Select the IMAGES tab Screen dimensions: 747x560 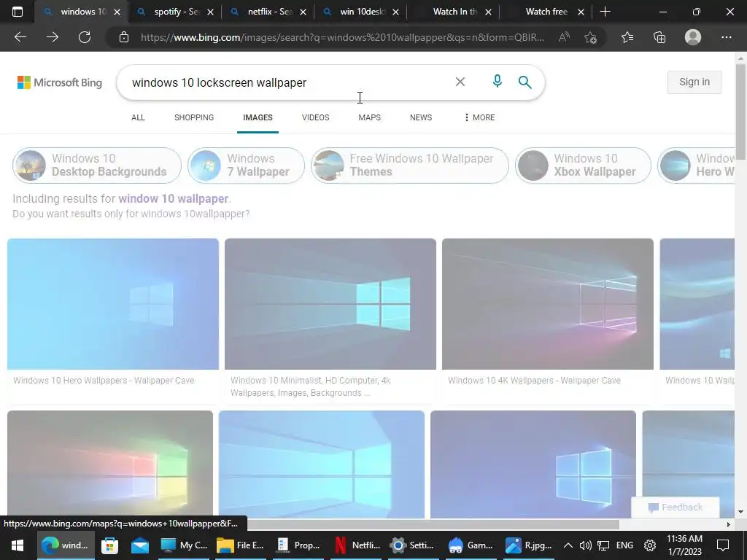click(x=258, y=117)
